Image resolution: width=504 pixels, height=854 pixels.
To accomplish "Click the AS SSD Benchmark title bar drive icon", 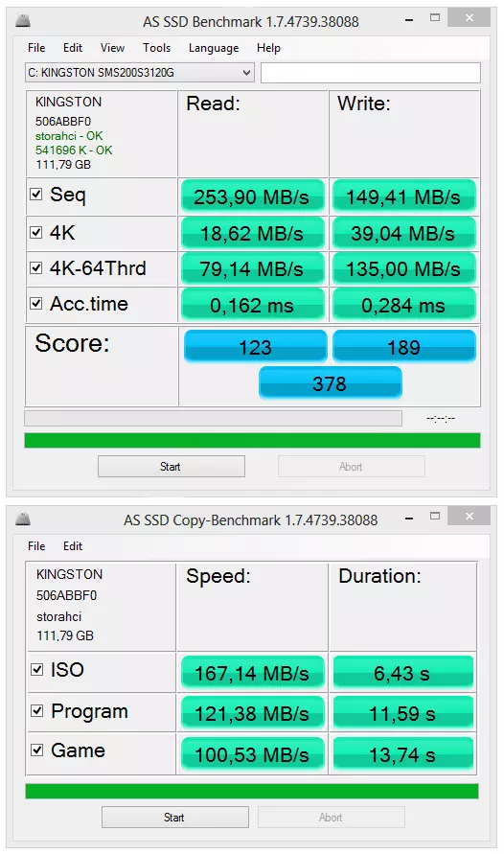I will click(x=22, y=21).
